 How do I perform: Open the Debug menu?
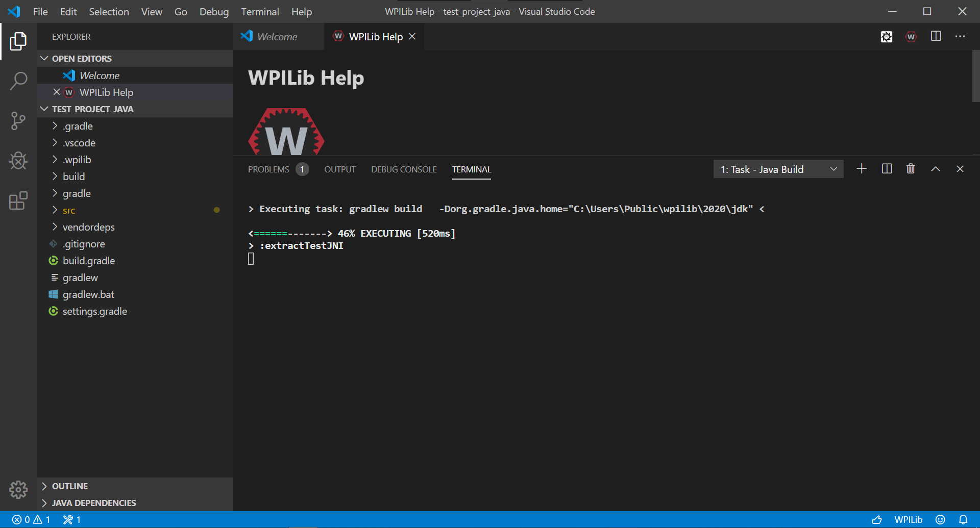click(x=214, y=11)
